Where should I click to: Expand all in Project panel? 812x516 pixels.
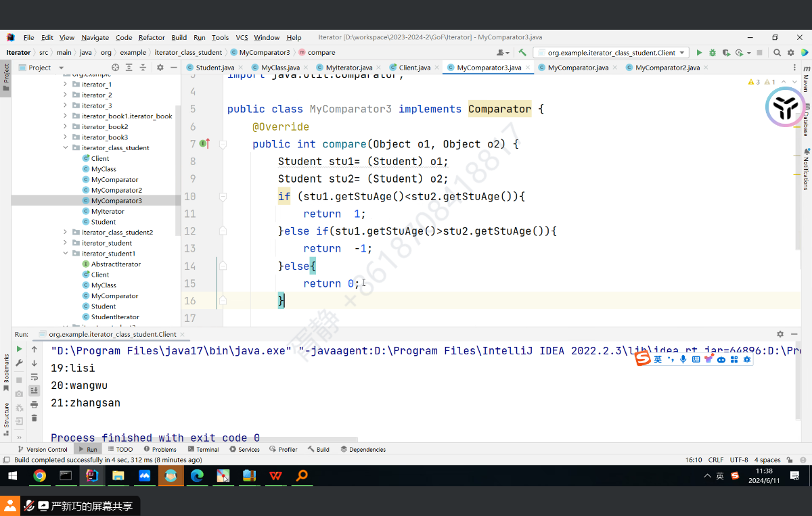(129, 67)
